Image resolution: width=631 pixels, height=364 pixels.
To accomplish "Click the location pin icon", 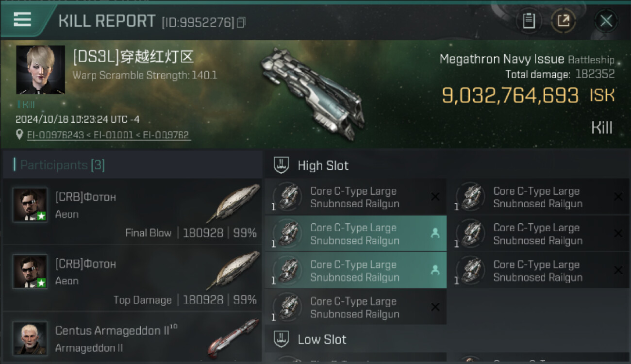I will click(19, 134).
